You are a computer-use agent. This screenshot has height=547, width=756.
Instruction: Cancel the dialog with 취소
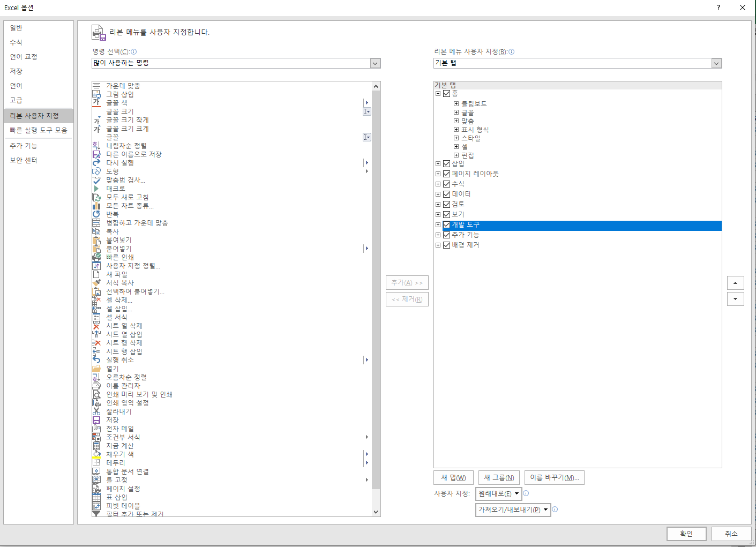point(731,534)
